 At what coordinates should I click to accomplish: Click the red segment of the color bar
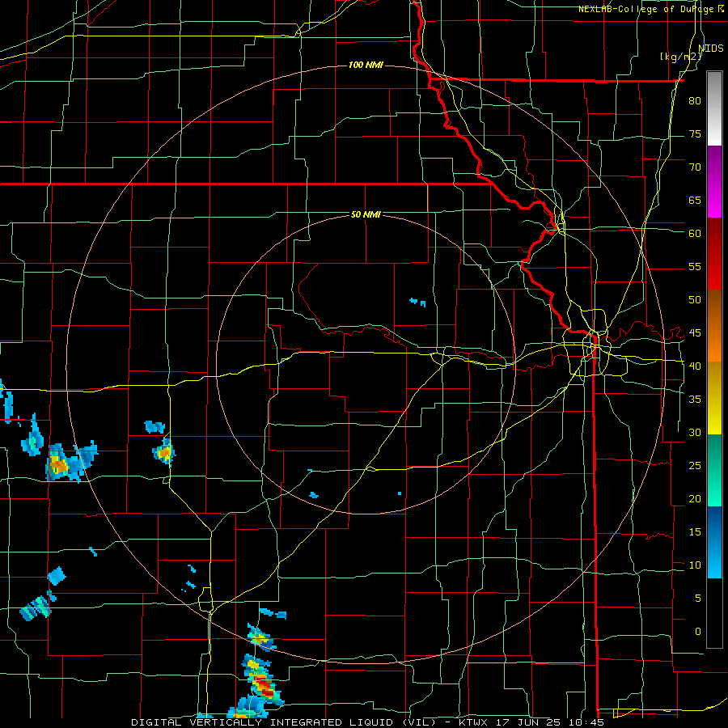[714, 254]
